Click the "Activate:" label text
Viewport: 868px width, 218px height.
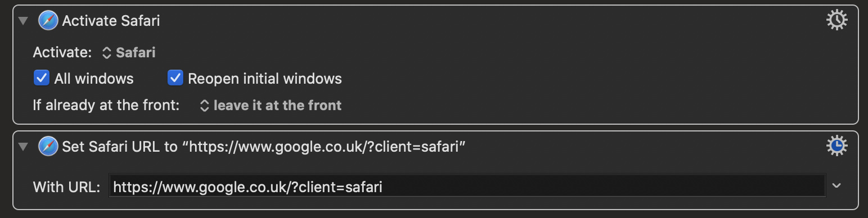(62, 53)
